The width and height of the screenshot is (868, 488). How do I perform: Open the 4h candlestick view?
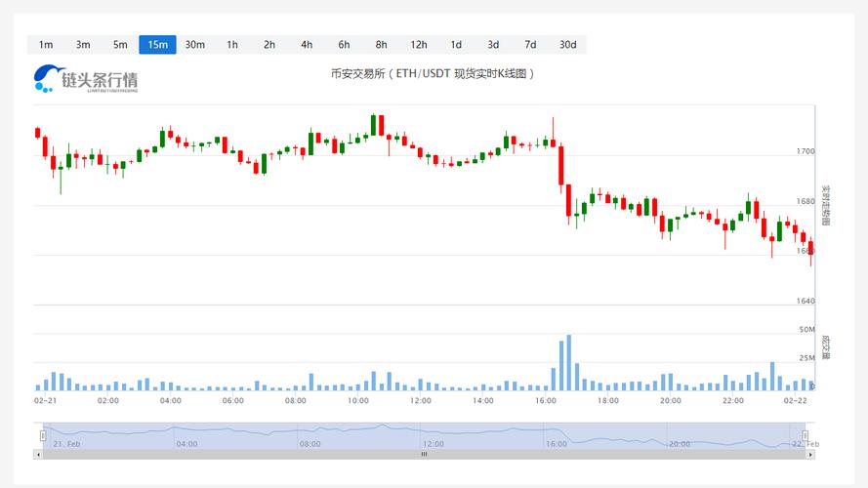pyautogui.click(x=307, y=44)
